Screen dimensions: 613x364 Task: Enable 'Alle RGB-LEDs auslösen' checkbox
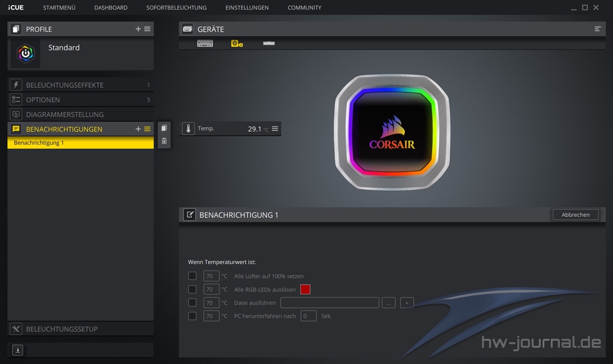(192, 289)
